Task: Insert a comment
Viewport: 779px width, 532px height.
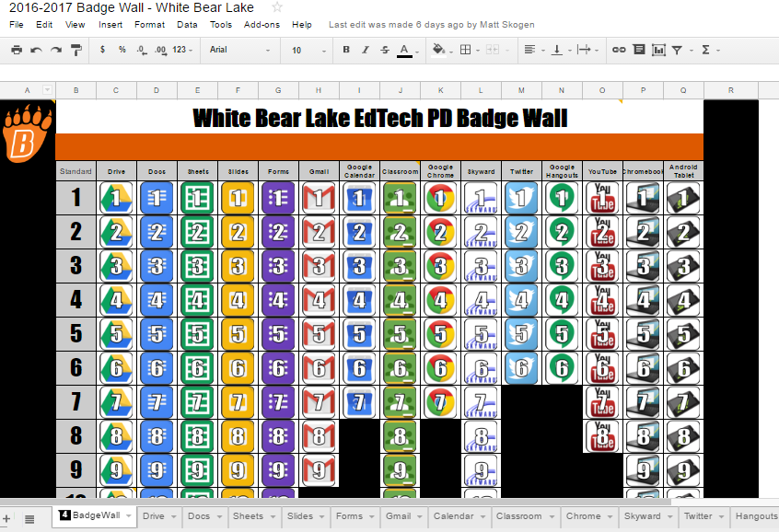Action: click(x=639, y=50)
